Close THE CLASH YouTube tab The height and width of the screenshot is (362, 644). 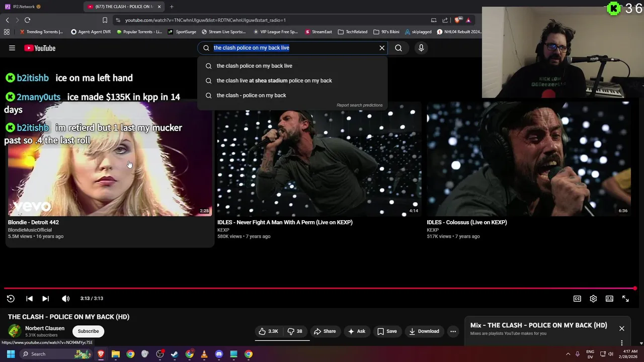point(159,7)
